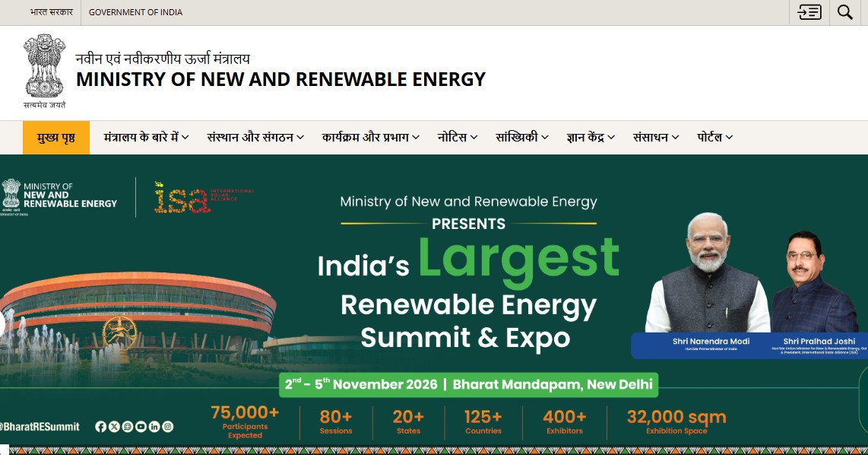The image size is (868, 455).
Task: Click the skip to main content icon
Action: pyautogui.click(x=809, y=12)
